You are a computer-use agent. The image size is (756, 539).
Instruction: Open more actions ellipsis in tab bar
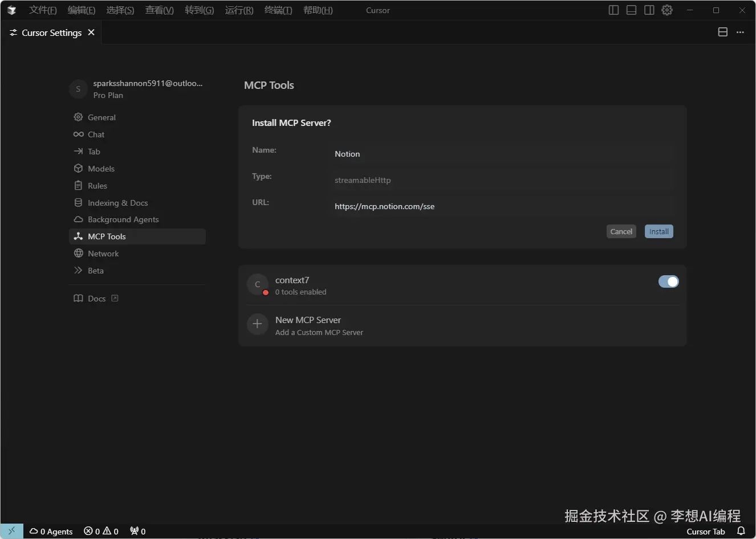740,32
